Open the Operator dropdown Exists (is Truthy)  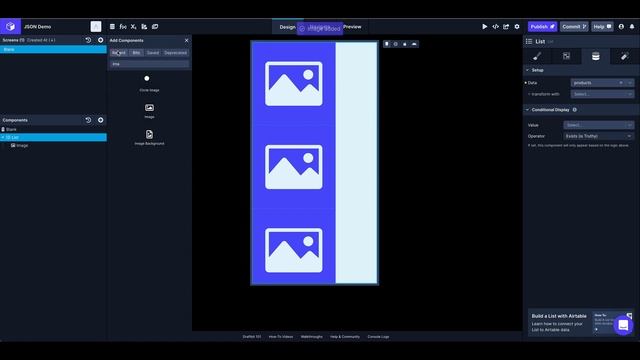pyautogui.click(x=599, y=136)
